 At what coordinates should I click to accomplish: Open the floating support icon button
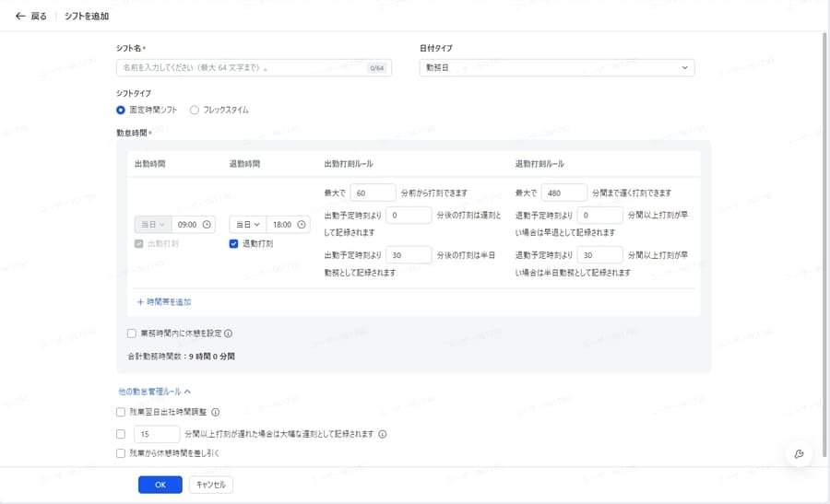[800, 453]
